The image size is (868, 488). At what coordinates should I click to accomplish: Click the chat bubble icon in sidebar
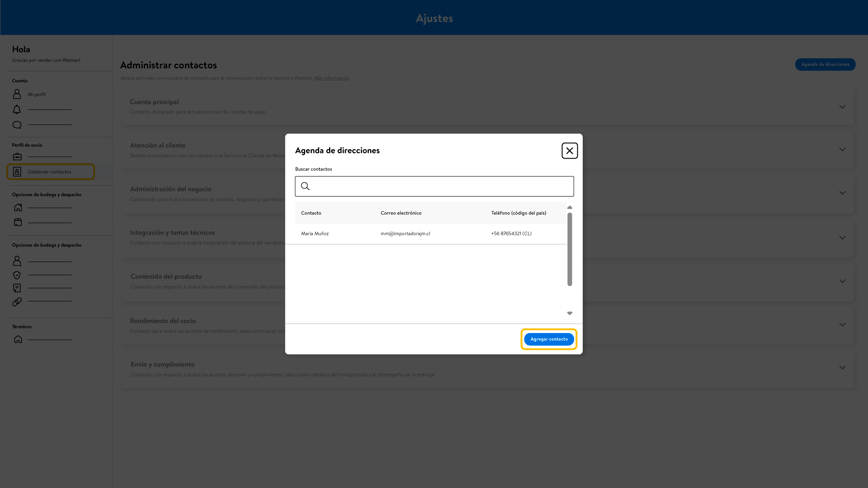click(x=17, y=125)
